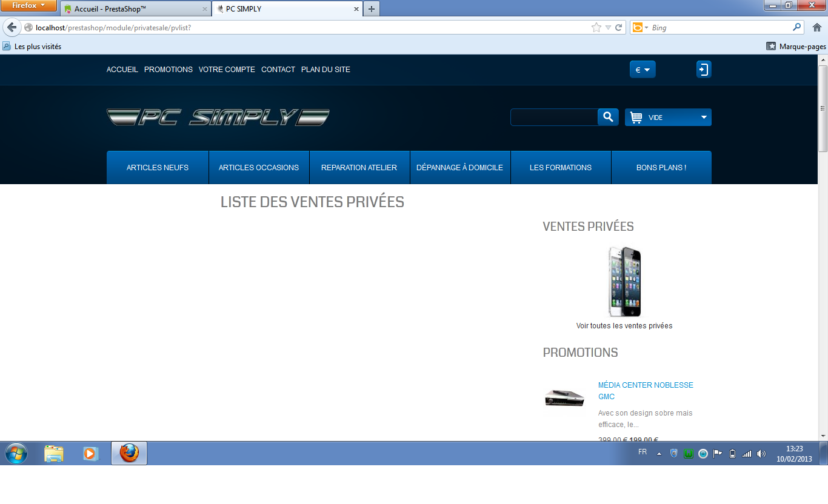Open BONS PLANS ! menu

661,168
